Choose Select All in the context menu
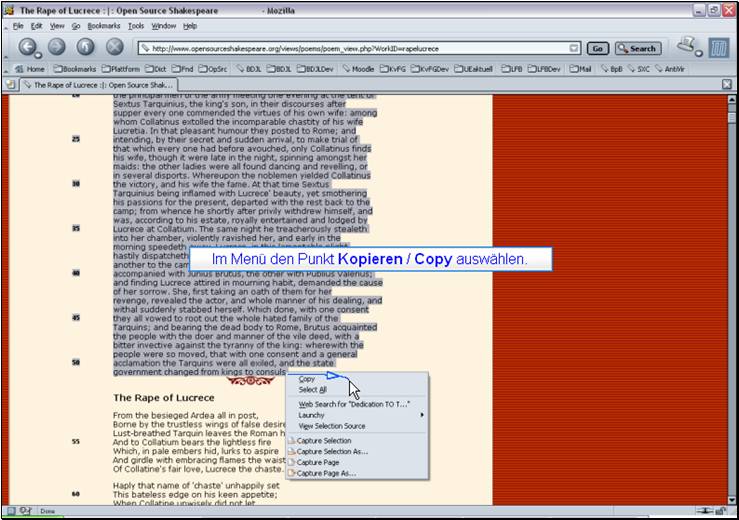Viewport: 739px width, 520px height. (x=312, y=390)
